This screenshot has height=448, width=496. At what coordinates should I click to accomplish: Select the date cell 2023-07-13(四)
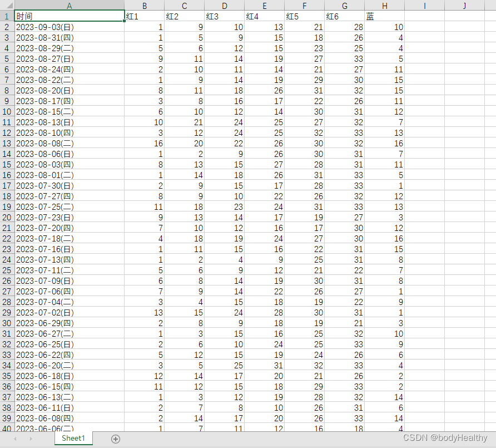(x=70, y=260)
